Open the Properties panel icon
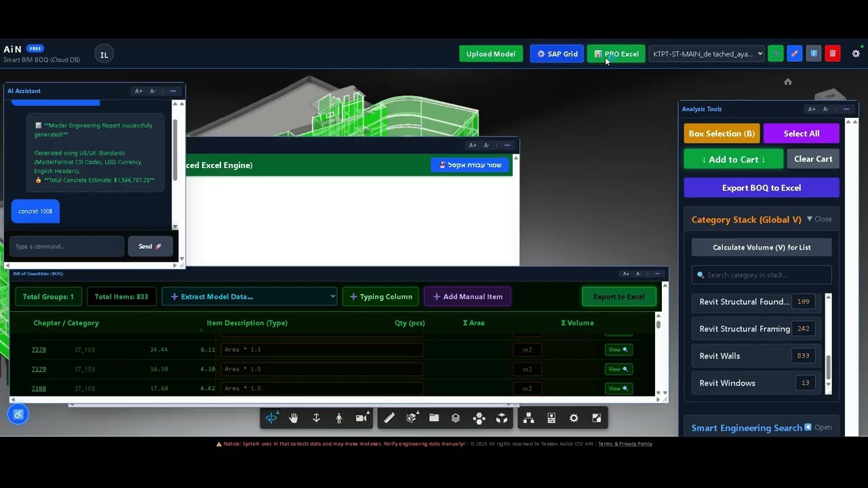Image resolution: width=868 pixels, height=488 pixels. [x=551, y=418]
